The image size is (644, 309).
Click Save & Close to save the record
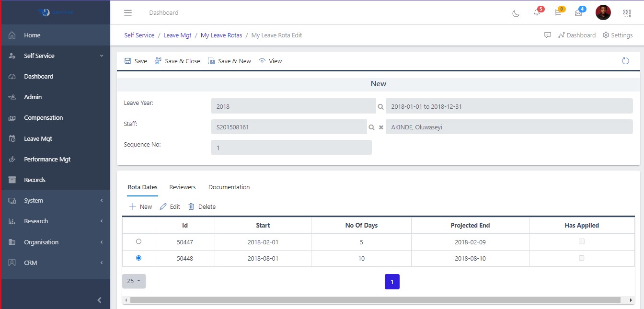[177, 61]
